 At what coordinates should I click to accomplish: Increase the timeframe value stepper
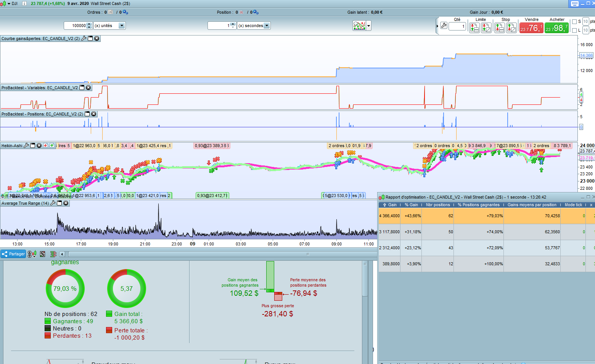tap(233, 24)
